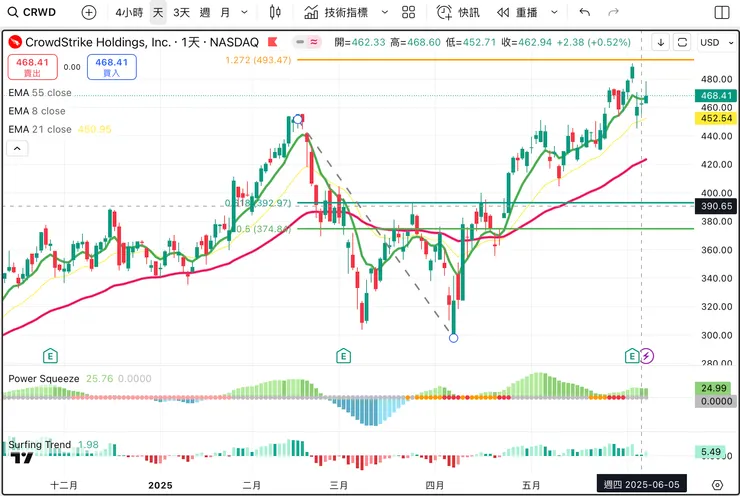Toggle the grey dash status pill

(300, 42)
